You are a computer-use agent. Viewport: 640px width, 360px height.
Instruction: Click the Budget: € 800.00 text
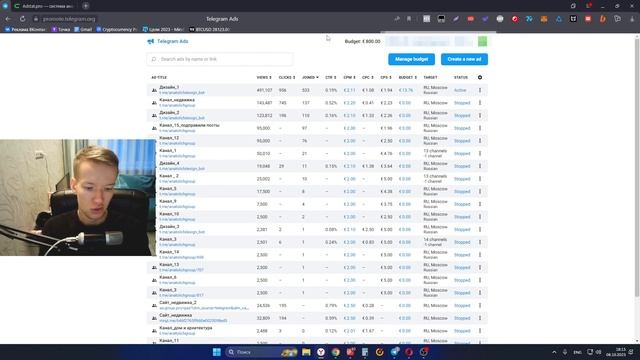tap(362, 41)
